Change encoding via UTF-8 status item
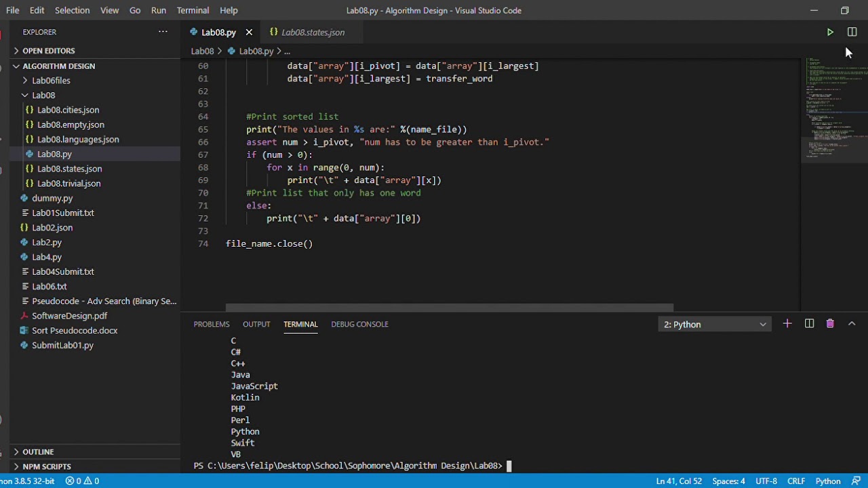868x488 pixels. pos(766,481)
